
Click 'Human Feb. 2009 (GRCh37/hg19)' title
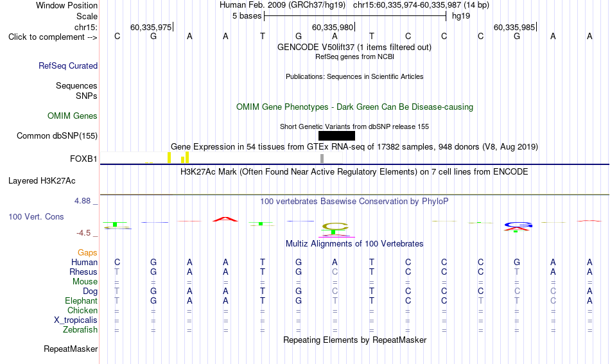[x=283, y=5]
